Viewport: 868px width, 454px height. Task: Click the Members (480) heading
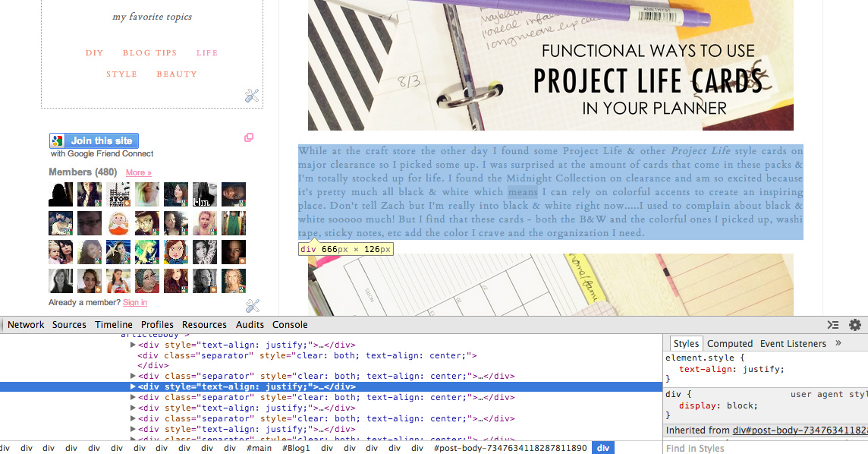pos(83,172)
